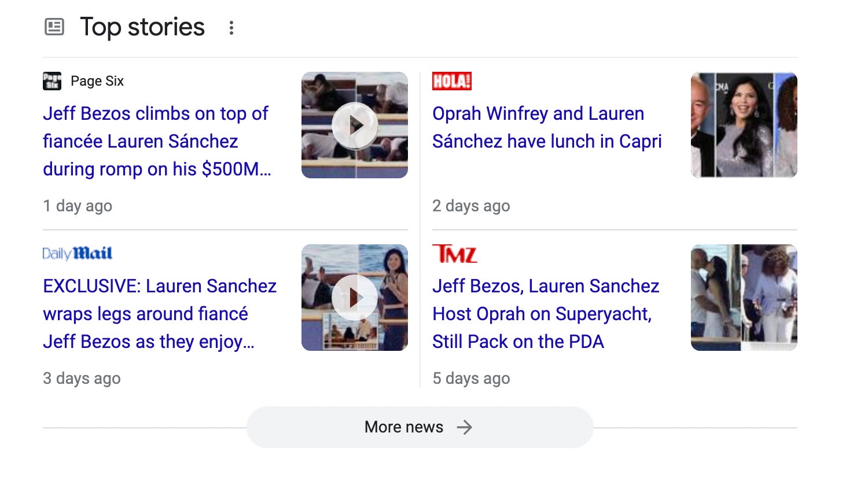Open the Jeff Bezos climbs headline

pos(156,141)
